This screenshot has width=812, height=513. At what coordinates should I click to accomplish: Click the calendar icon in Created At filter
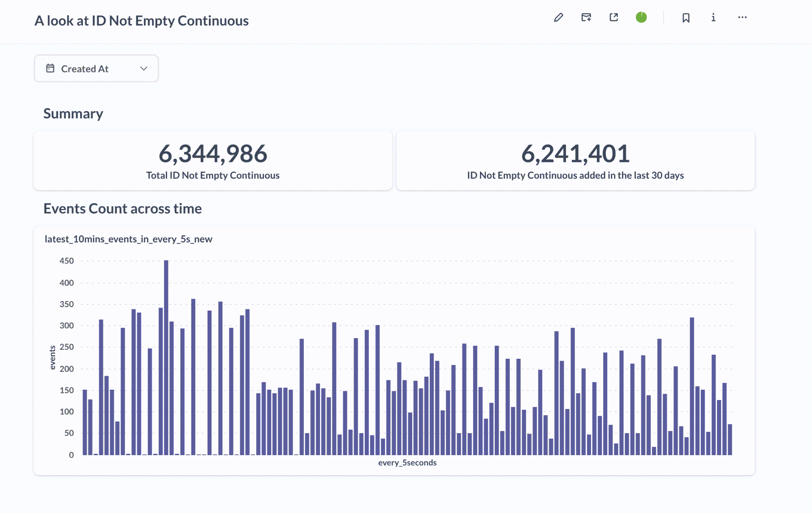pyautogui.click(x=50, y=68)
